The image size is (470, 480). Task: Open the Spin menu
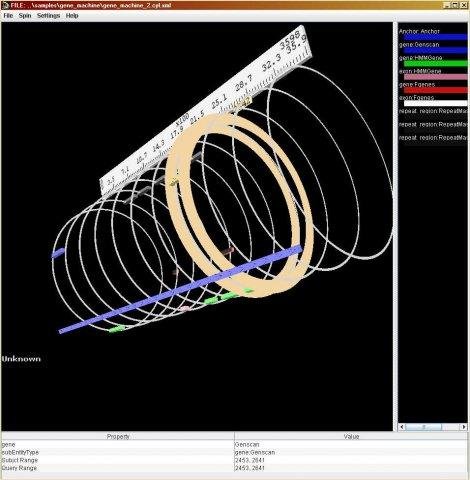tap(25, 16)
